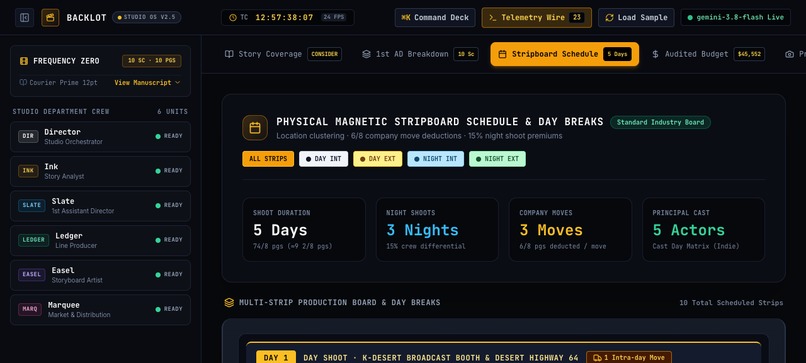Click the INK badge on the Ink row
Image resolution: width=806 pixels, height=363 pixels.
click(x=28, y=171)
